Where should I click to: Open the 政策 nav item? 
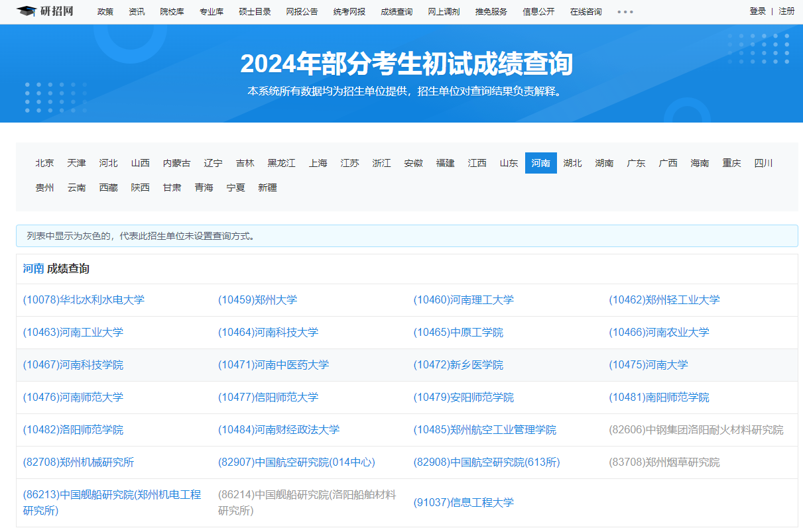105,12
